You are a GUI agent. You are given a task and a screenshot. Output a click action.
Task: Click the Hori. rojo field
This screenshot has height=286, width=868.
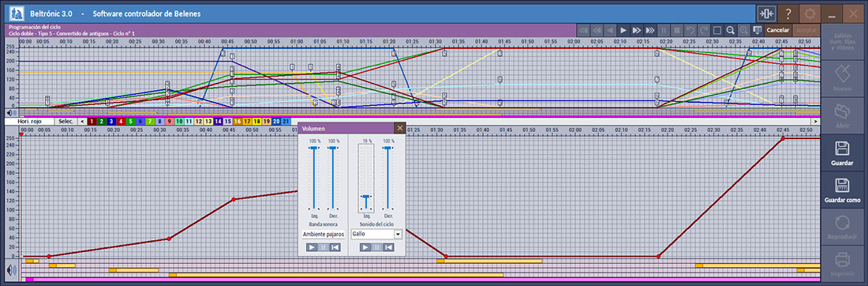click(30, 121)
